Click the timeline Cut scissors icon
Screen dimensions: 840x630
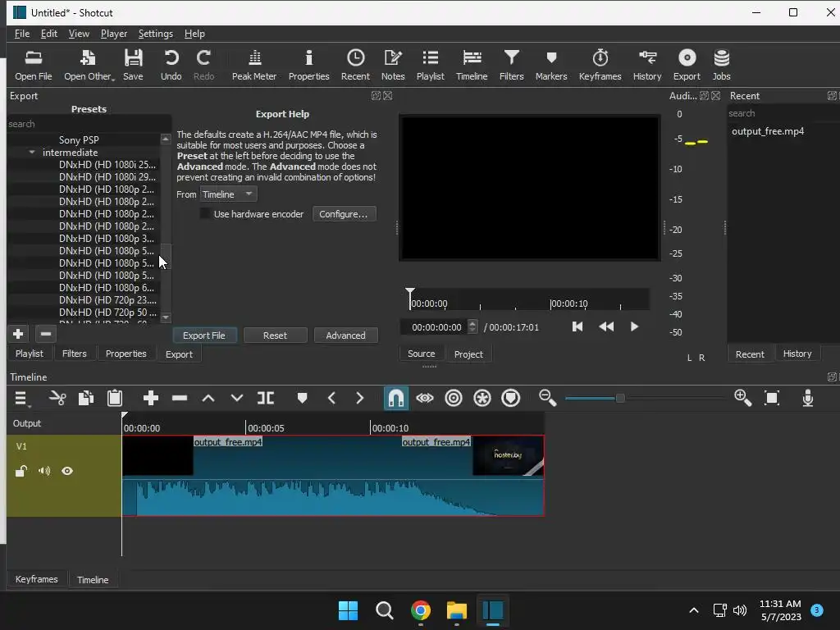(x=57, y=398)
